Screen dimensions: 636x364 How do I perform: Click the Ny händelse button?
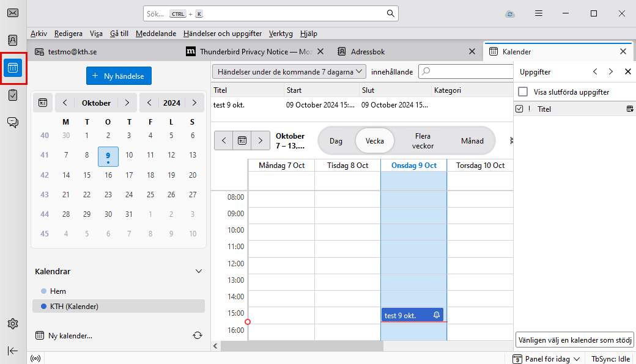click(x=119, y=76)
